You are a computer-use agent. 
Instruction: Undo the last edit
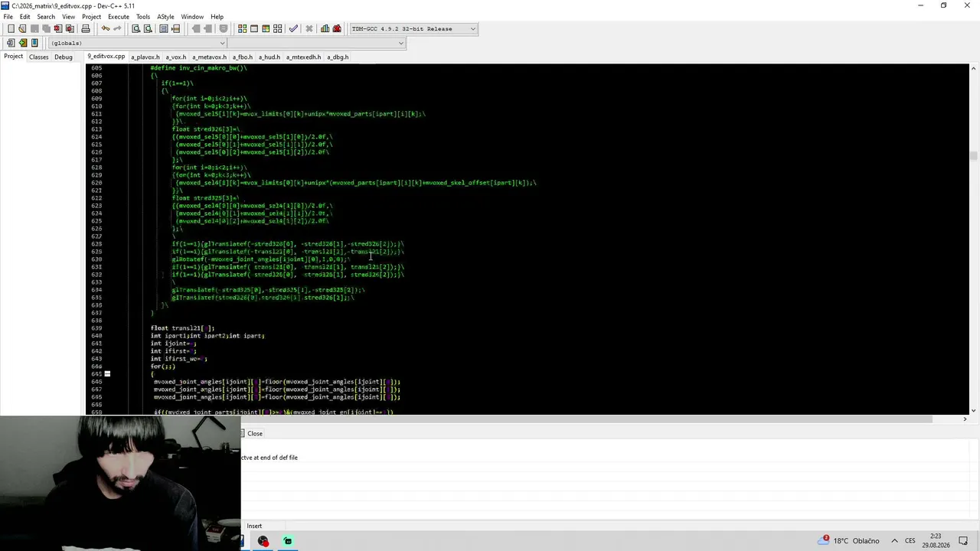(106, 28)
